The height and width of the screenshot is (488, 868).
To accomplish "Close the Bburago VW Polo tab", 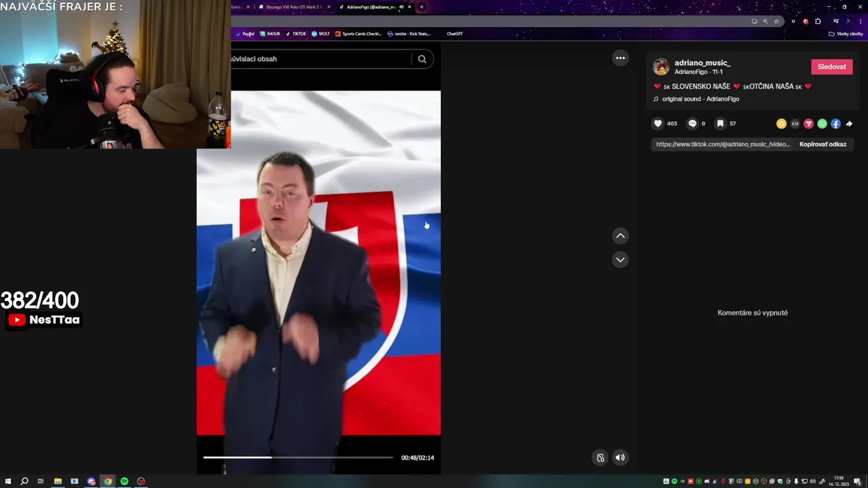I will 329,7.
